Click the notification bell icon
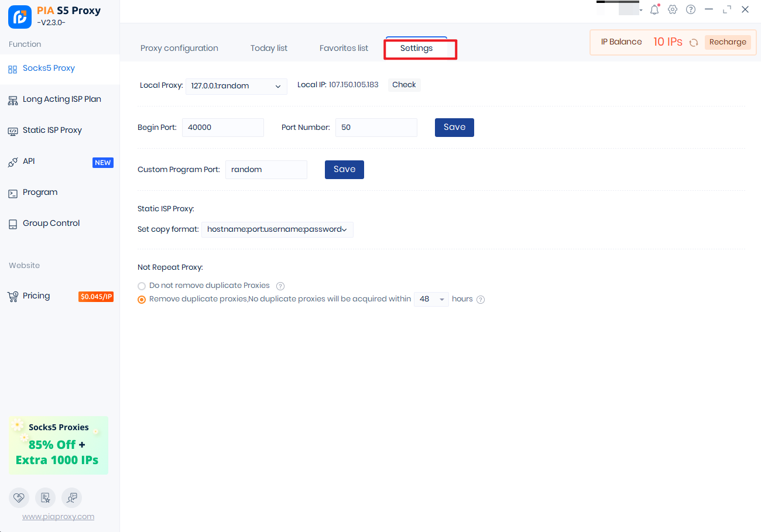The height and width of the screenshot is (532, 761). [x=654, y=9]
